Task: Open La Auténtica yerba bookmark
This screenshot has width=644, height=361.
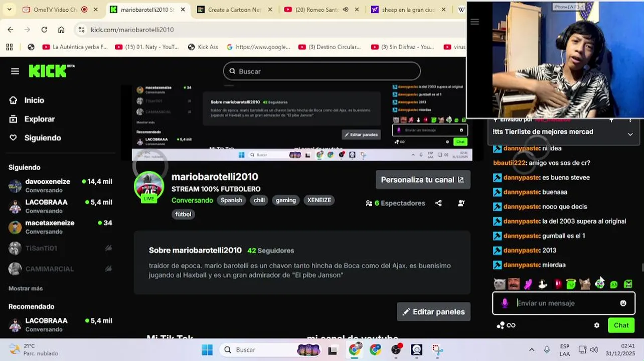Action: pos(75,47)
